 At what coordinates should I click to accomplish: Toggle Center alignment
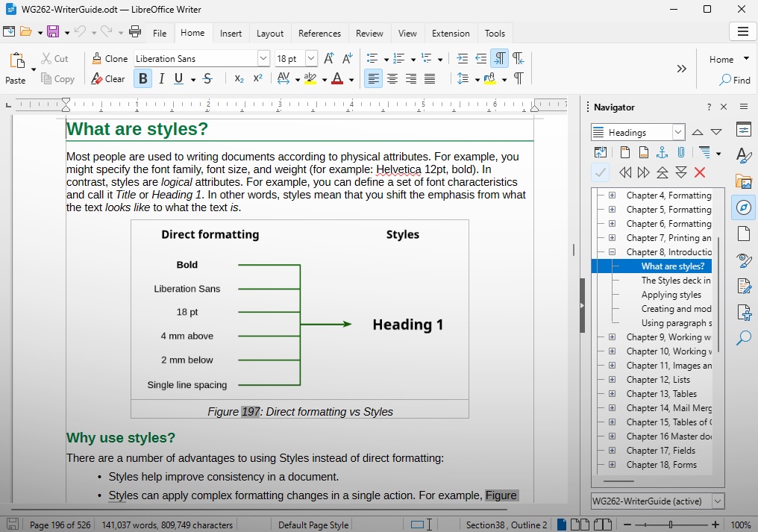[392, 79]
